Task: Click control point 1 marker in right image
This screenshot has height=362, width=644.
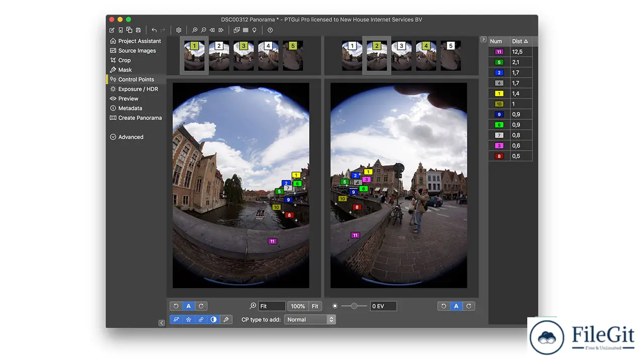Action: tap(368, 172)
